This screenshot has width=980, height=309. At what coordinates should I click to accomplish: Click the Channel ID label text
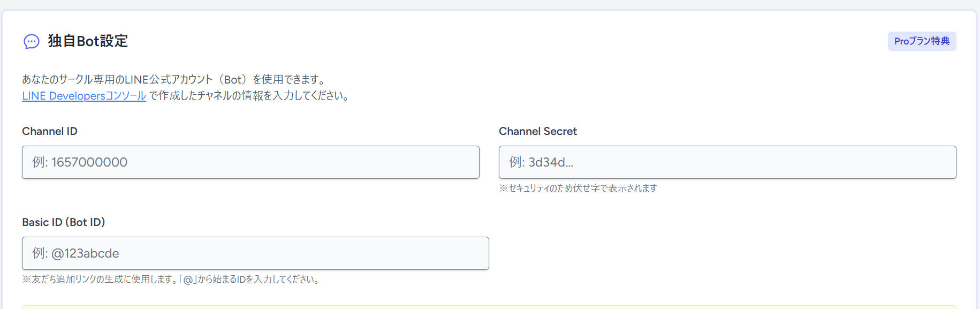pyautogui.click(x=50, y=131)
